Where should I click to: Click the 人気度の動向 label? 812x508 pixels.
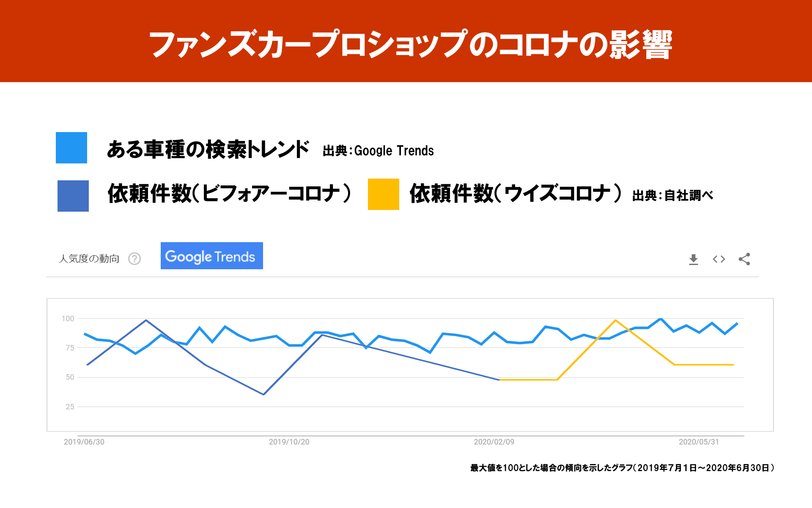89,259
